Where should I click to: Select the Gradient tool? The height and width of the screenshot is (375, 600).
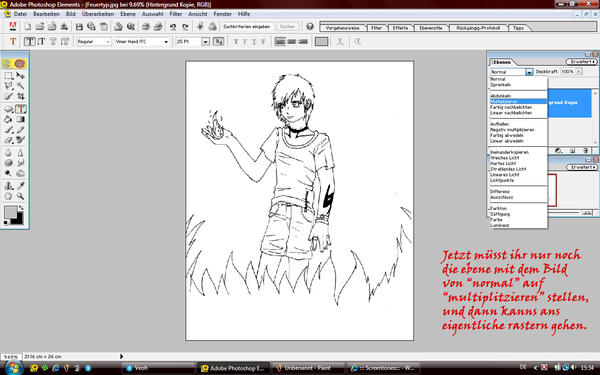pyautogui.click(x=20, y=119)
